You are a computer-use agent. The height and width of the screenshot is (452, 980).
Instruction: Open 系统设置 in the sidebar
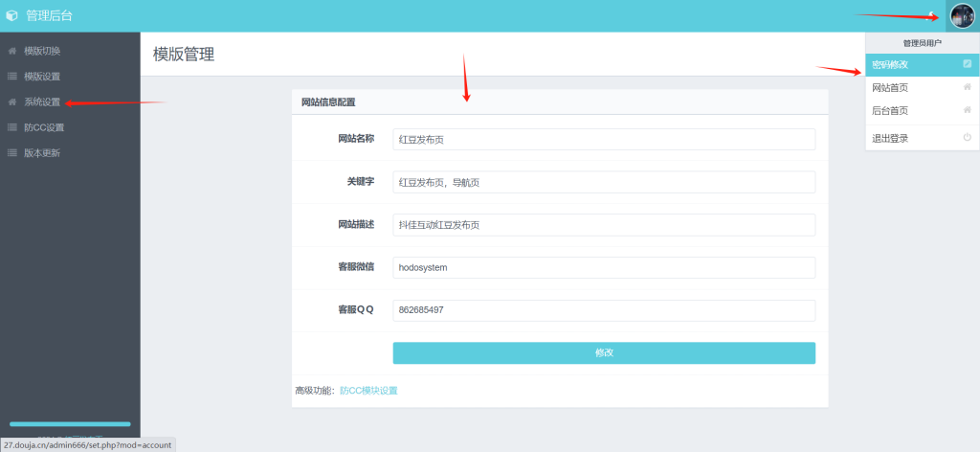[42, 102]
